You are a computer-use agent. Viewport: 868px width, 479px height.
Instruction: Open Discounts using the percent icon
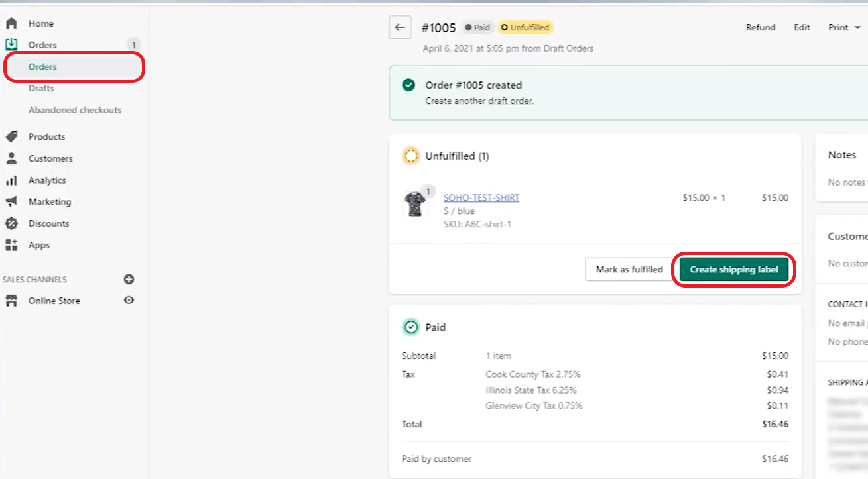click(x=13, y=223)
